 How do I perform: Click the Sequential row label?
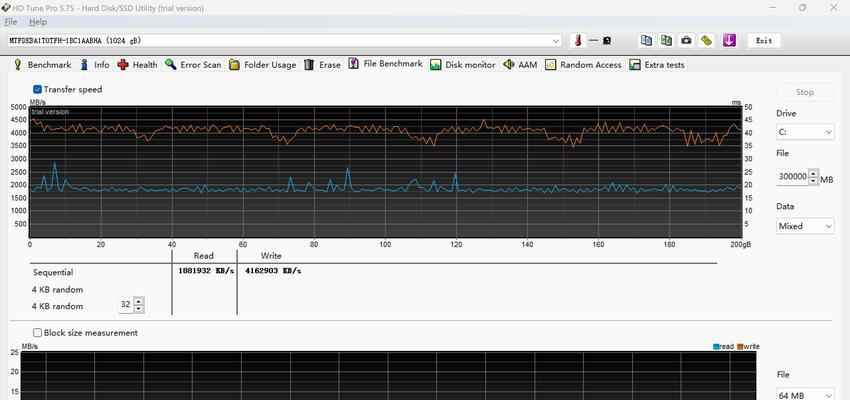53,273
